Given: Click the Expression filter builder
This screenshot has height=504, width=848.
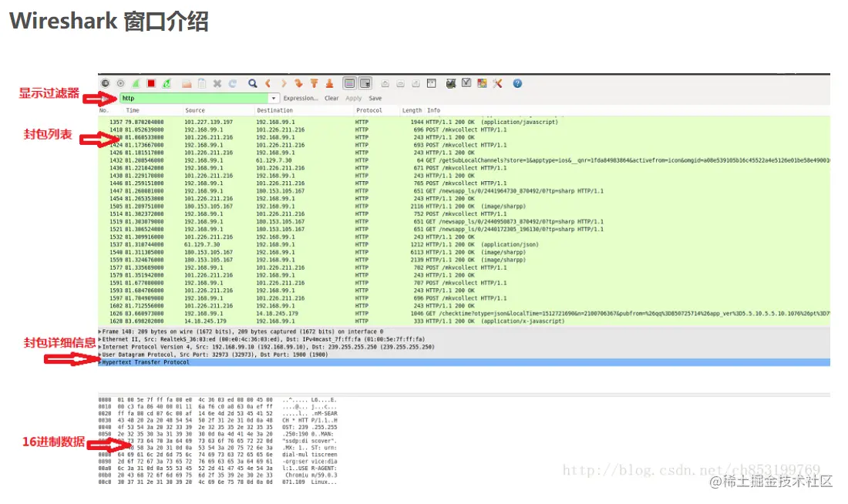Looking at the screenshot, I should coord(300,98).
